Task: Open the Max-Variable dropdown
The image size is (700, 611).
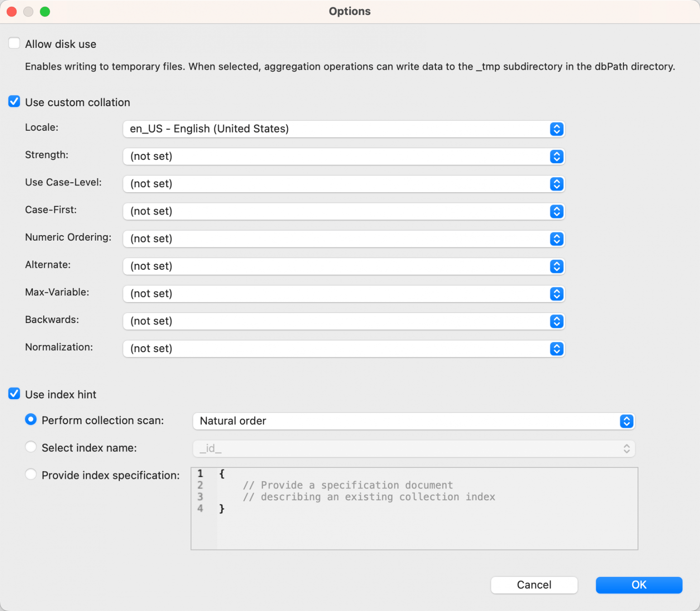Action: 344,293
